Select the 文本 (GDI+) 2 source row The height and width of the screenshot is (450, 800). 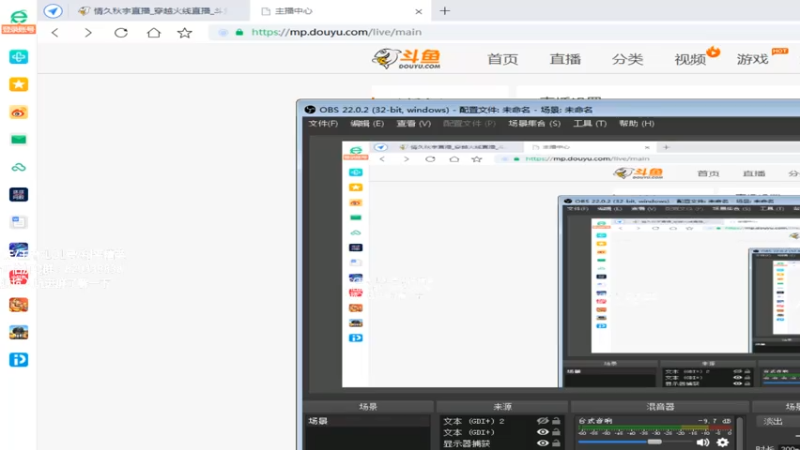point(503,421)
